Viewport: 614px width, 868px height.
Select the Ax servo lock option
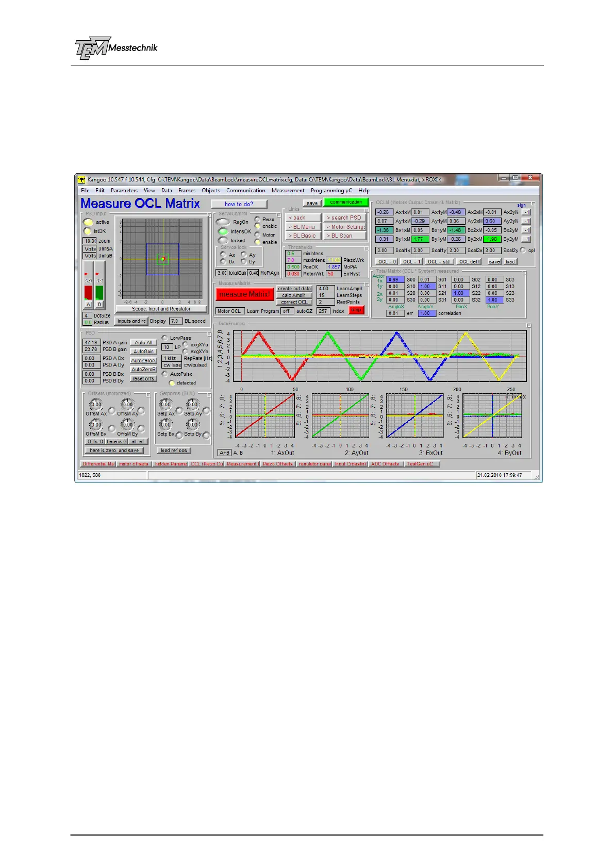point(223,255)
